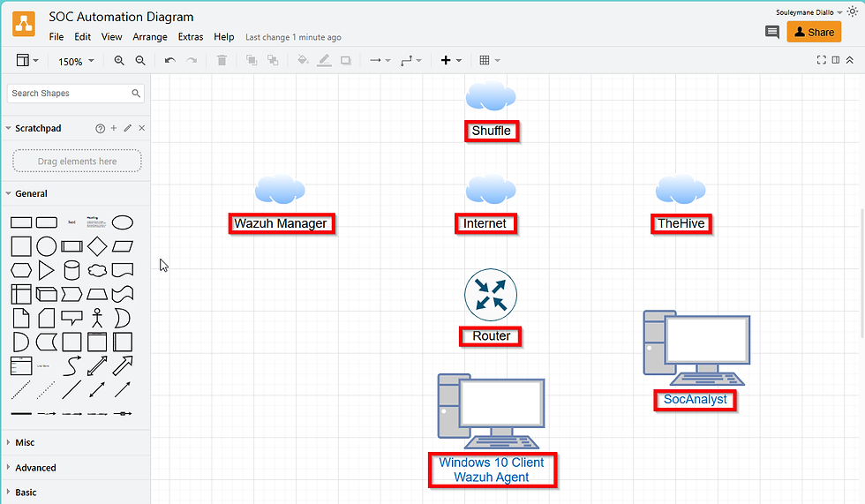Expand the Basic shapes section
Viewport: 865px width, 504px height.
(x=26, y=493)
